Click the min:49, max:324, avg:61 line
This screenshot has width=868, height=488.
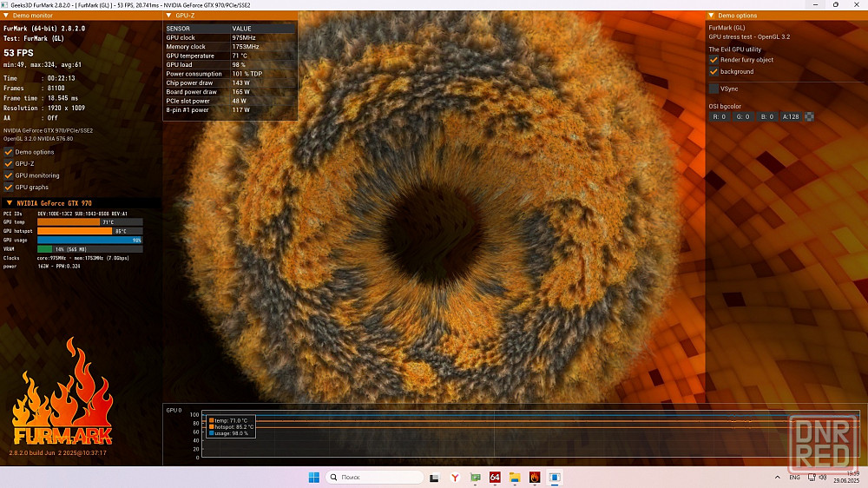tap(43, 65)
